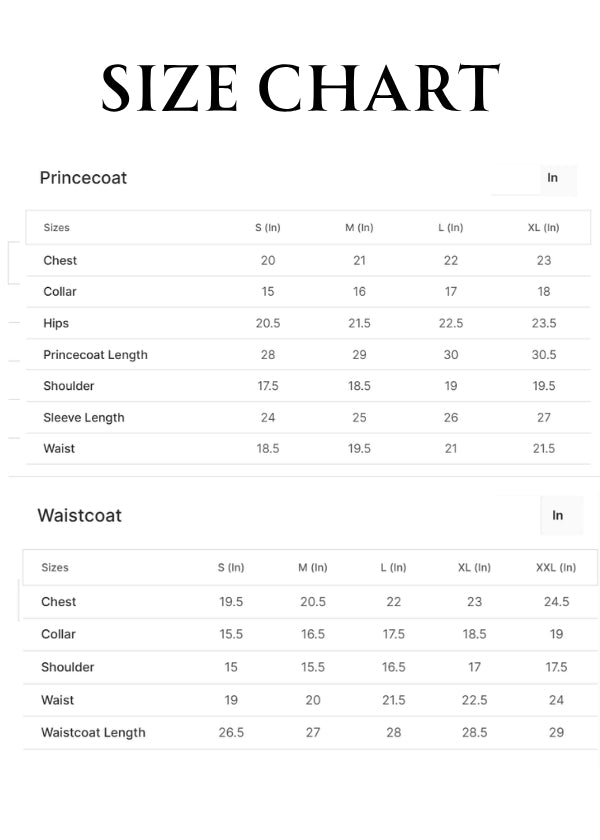Click the Princecoat Length XL value 30.5

click(x=544, y=355)
